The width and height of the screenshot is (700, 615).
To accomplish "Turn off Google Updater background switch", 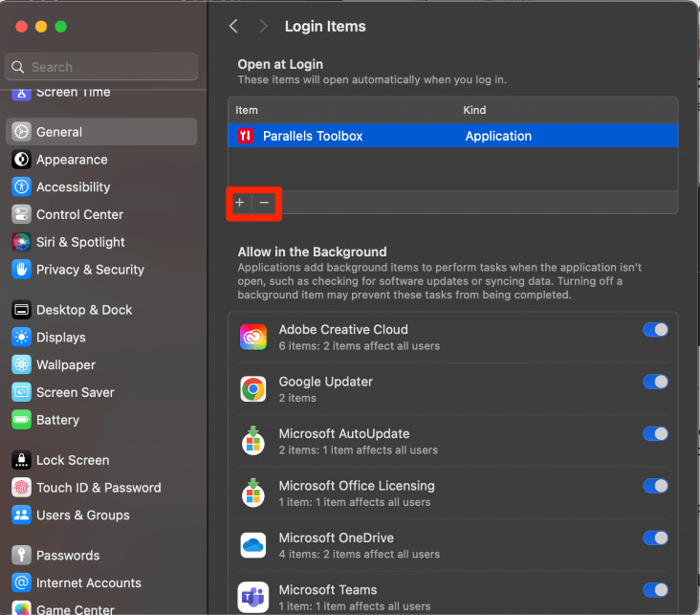I will point(655,382).
